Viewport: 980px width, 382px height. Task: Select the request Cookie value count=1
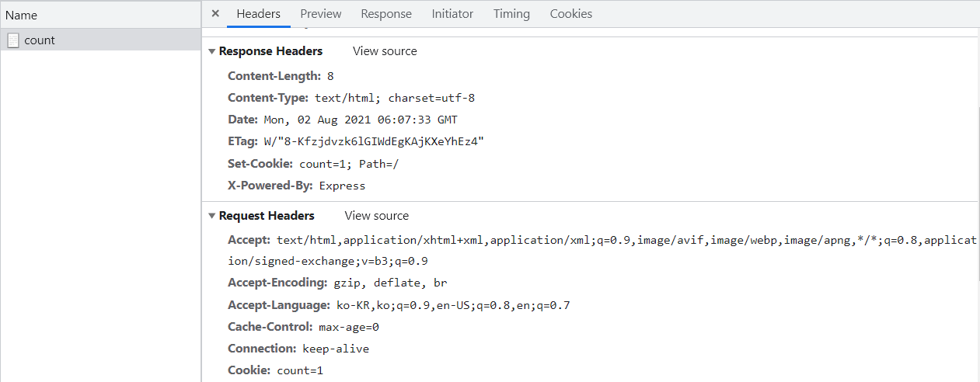point(300,371)
